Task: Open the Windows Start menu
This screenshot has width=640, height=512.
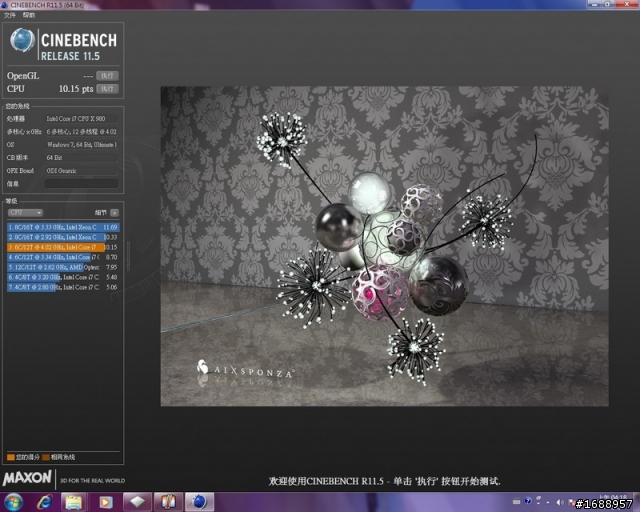Action: coord(13,502)
